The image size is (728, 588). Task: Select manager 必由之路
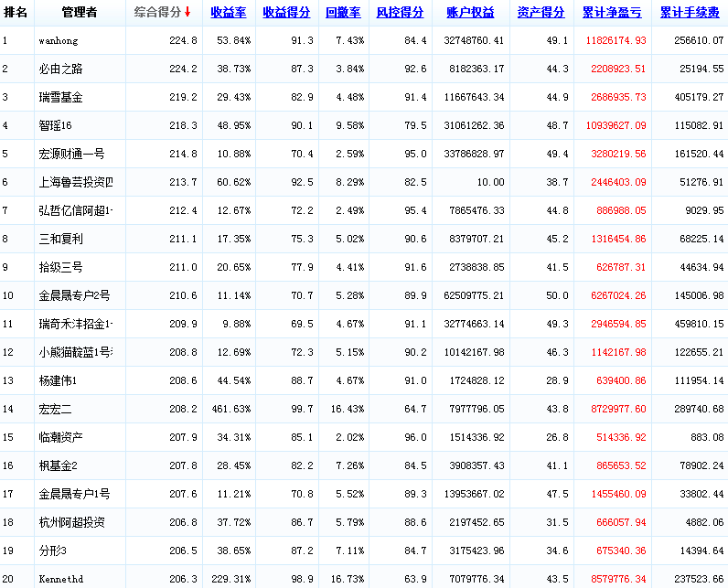(x=60, y=69)
